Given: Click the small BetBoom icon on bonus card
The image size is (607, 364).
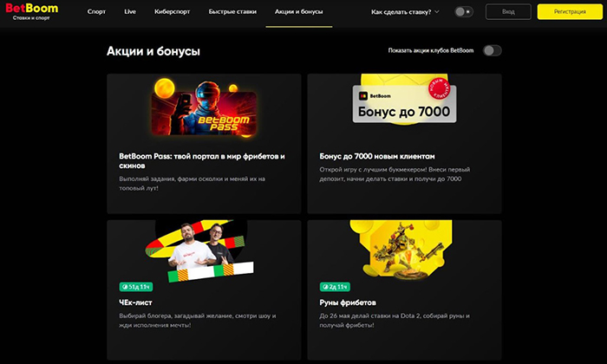Looking at the screenshot, I should point(363,96).
